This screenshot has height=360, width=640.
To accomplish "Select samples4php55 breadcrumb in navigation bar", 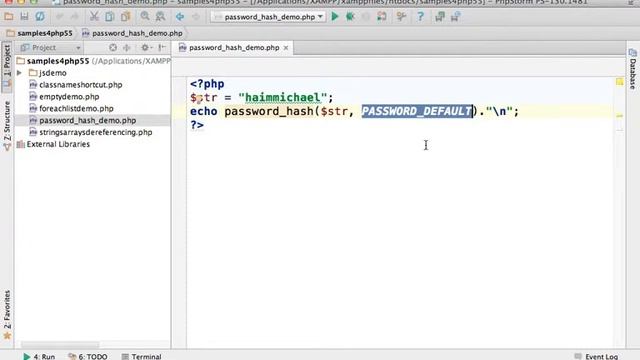I will point(40,33).
